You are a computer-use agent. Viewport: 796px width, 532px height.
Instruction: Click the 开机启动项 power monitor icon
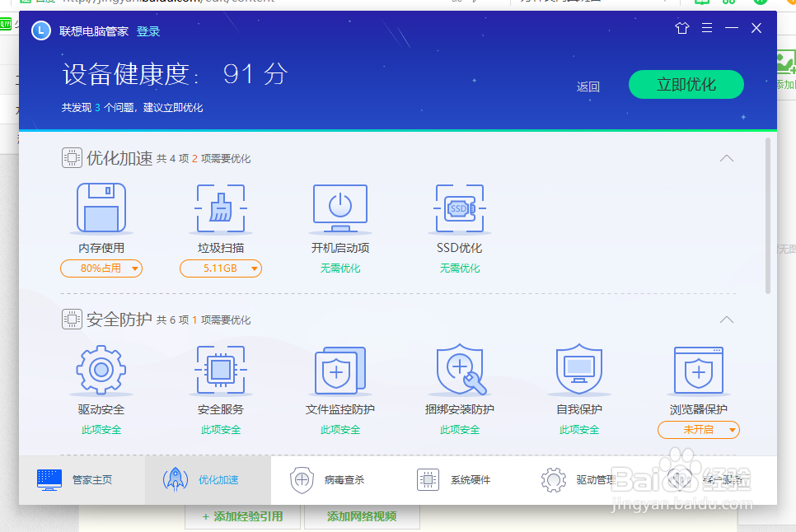(x=340, y=208)
